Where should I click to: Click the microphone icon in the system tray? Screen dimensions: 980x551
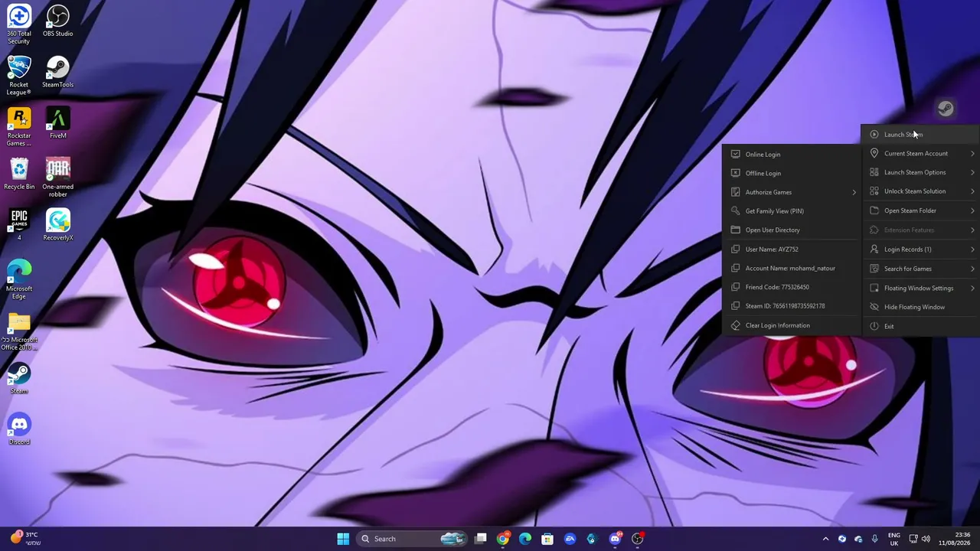[x=874, y=539]
